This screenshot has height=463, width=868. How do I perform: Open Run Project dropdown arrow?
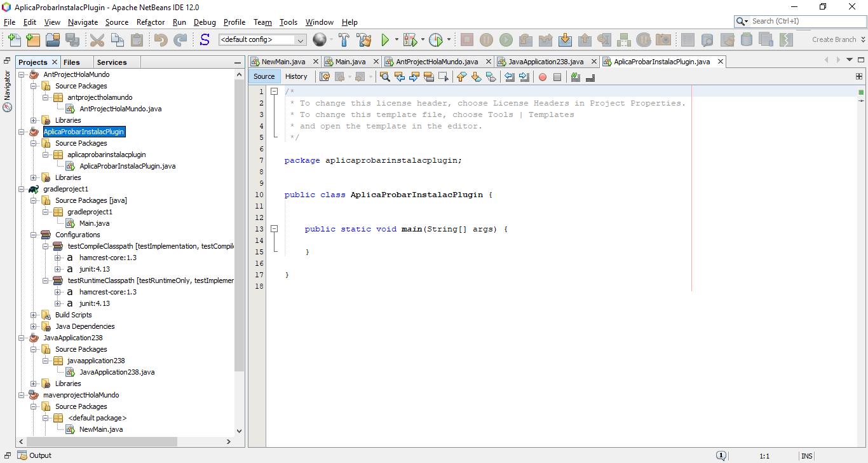pos(397,39)
